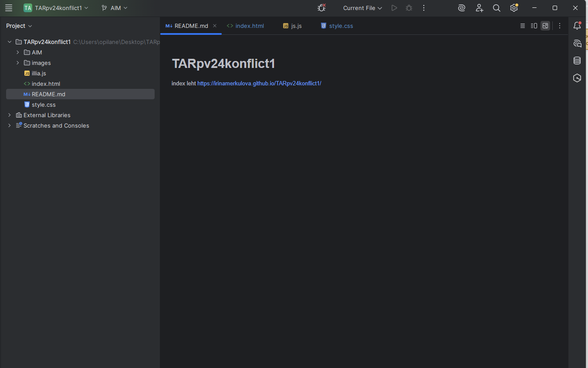Switch to preview-only view mode

[545, 26]
